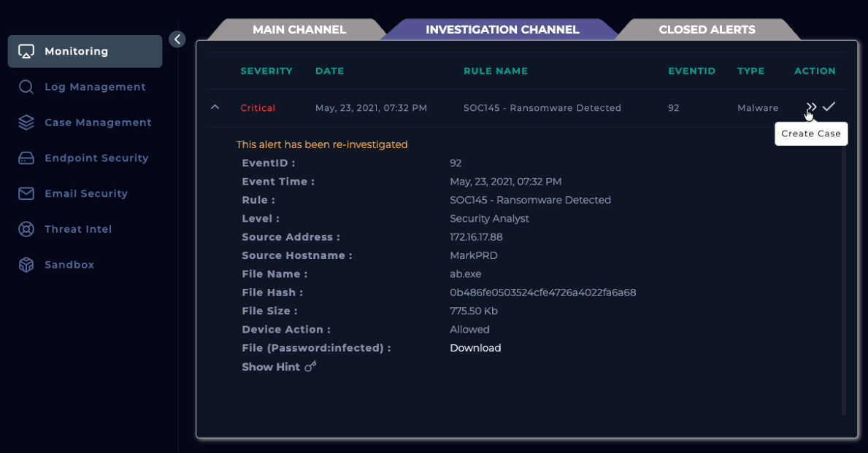This screenshot has width=868, height=453.
Task: Click the Threat Intel lifebuoy icon
Action: (26, 229)
